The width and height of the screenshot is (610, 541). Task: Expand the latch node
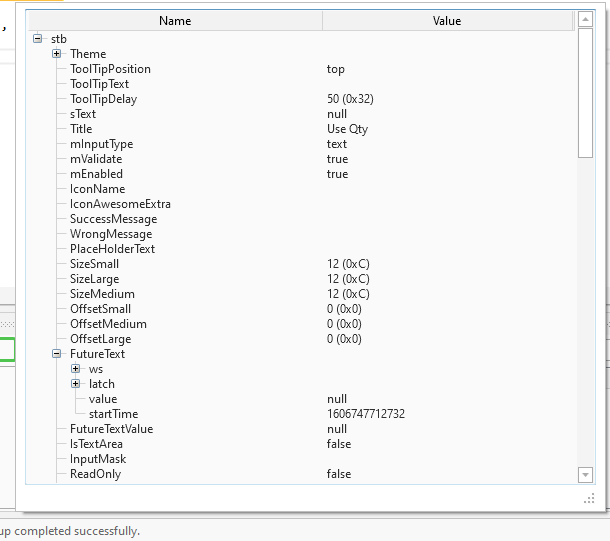pos(76,384)
